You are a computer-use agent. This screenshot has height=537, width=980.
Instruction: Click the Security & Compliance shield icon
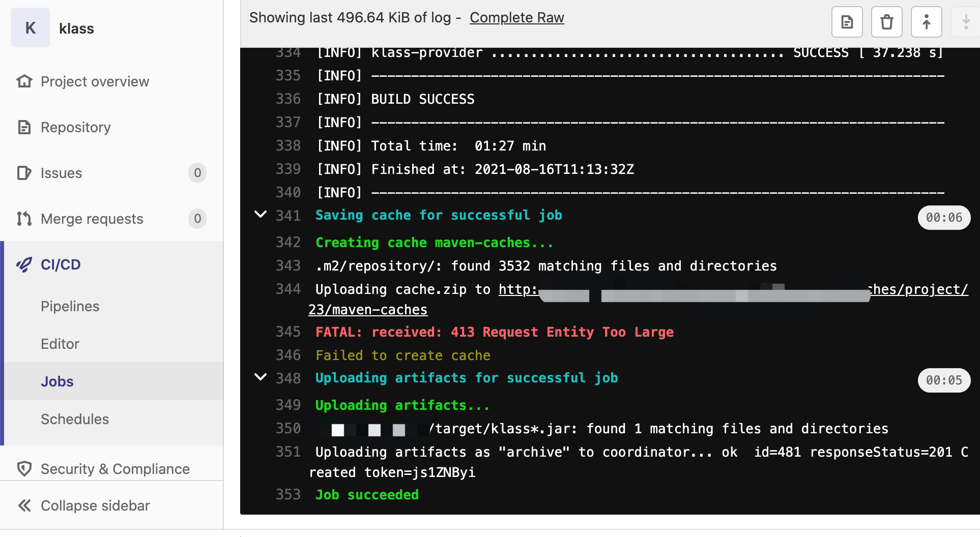24,469
